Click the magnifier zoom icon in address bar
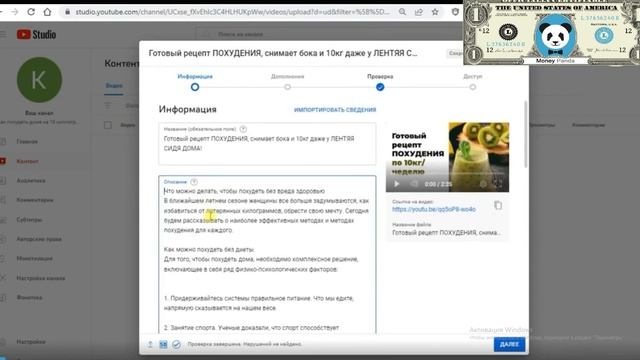Viewport: 640px width, 360px height. pyautogui.click(x=402, y=12)
